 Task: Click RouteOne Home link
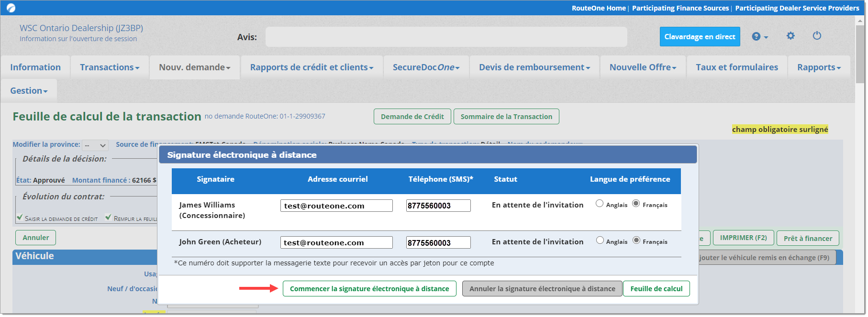coord(599,8)
